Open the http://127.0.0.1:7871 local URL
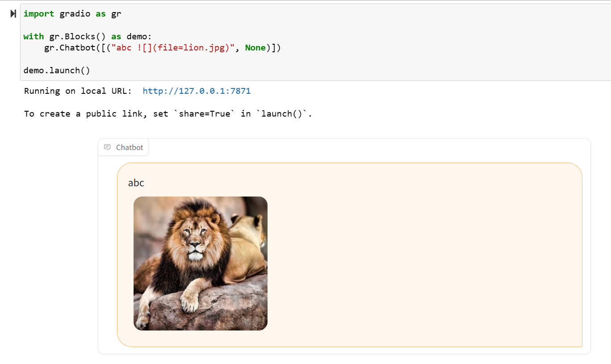The height and width of the screenshot is (364, 611). click(x=197, y=91)
